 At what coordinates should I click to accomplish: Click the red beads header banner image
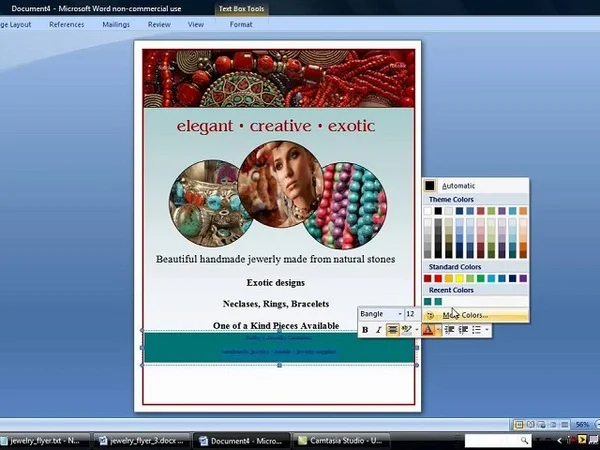click(x=279, y=78)
